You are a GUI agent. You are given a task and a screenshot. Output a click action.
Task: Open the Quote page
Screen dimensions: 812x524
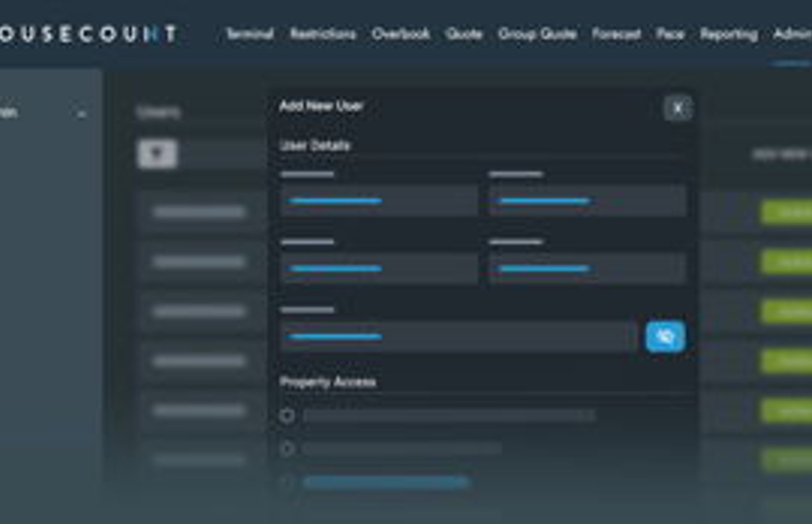click(x=463, y=34)
